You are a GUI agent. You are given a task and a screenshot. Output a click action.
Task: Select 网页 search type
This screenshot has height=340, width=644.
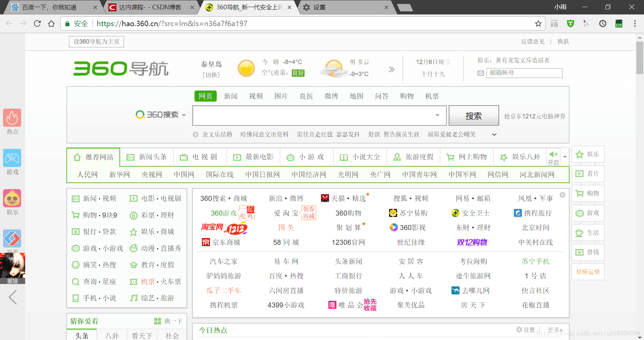coord(205,96)
